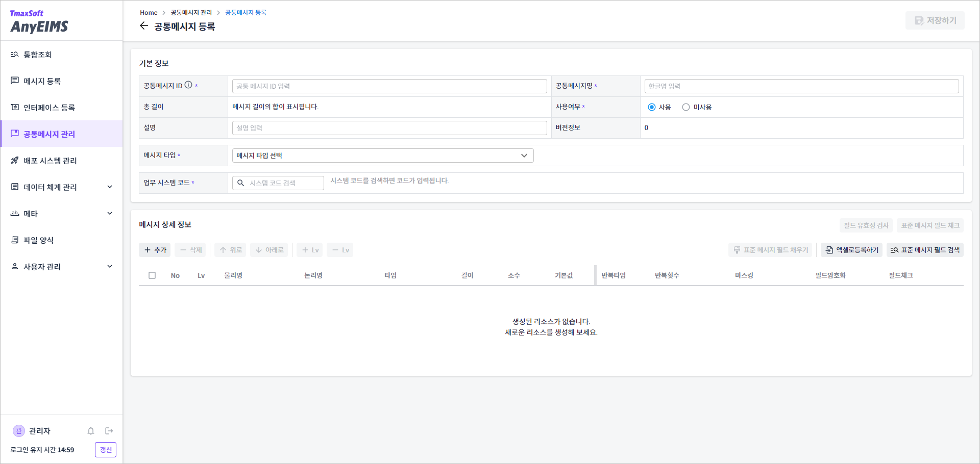
Task: Click the back arrow beside 공통메시지 등록
Action: [x=144, y=26]
